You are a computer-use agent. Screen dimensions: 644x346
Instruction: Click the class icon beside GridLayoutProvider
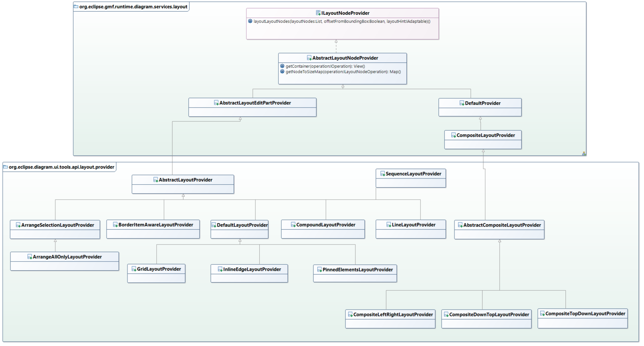pyautogui.click(x=134, y=269)
